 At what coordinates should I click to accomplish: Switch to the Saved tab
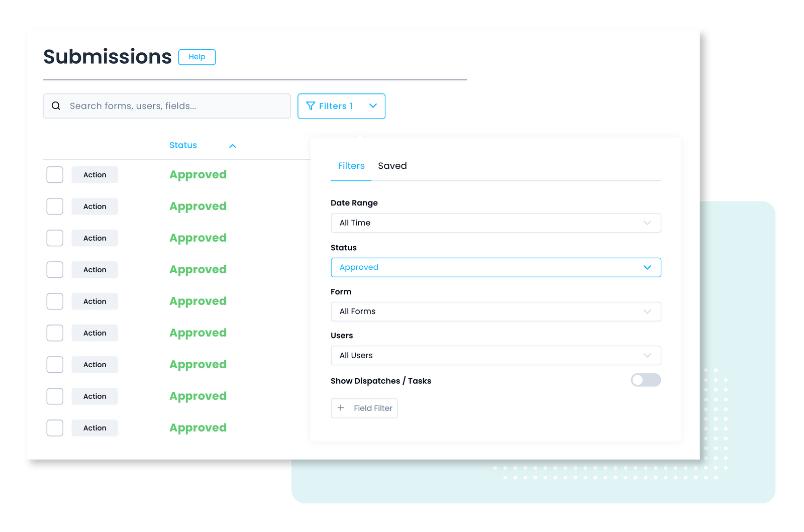(392, 166)
